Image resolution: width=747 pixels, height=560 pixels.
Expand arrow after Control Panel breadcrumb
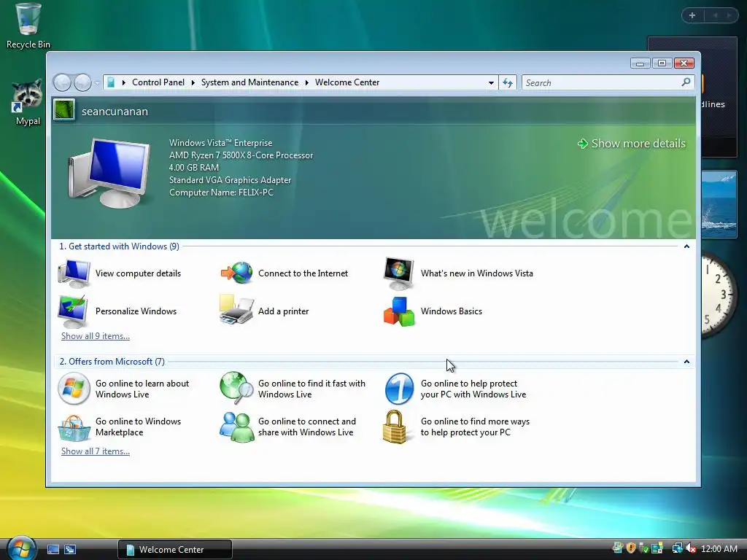(x=193, y=83)
